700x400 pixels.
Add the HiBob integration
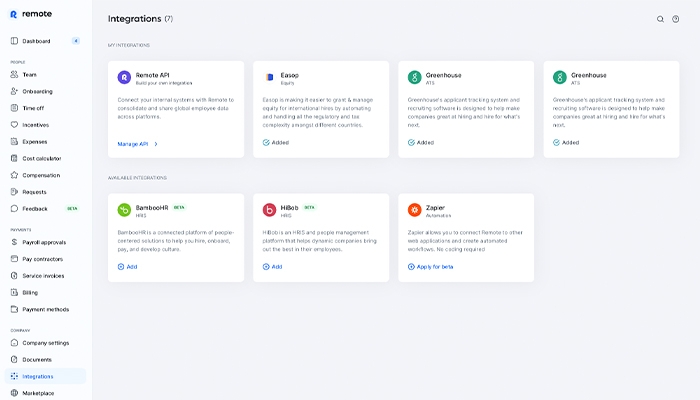(x=272, y=267)
